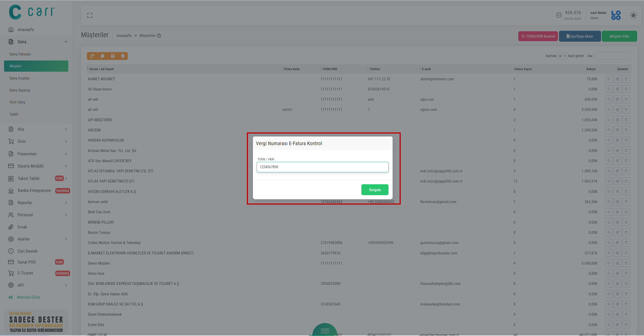The image size is (644, 336).
Task: Click edit icon for ARCSİM row
Action: point(617,130)
